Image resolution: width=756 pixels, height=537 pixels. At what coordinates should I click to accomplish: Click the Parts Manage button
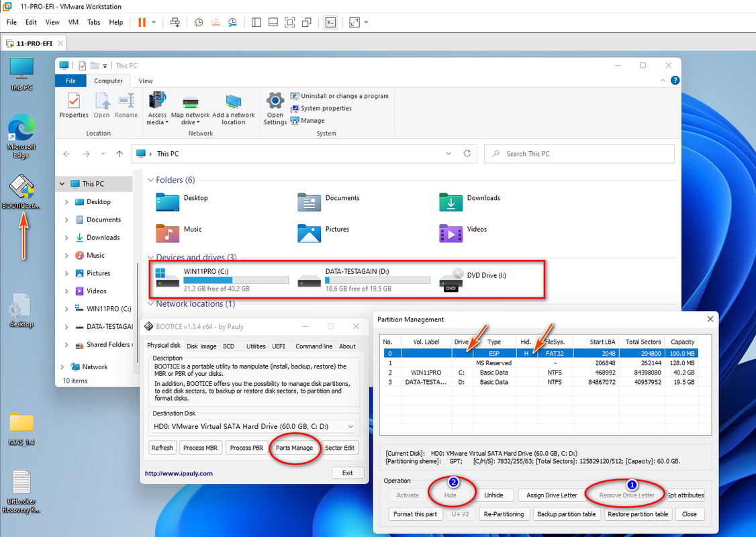pyautogui.click(x=294, y=448)
